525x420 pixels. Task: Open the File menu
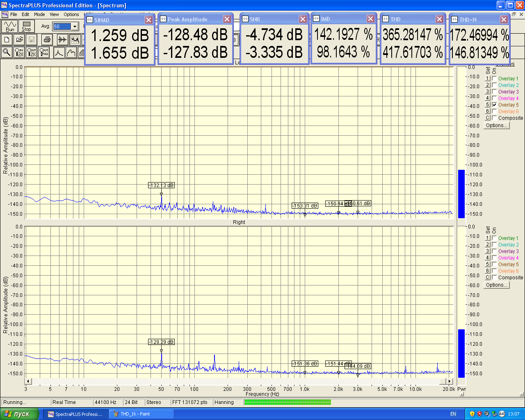[x=14, y=14]
